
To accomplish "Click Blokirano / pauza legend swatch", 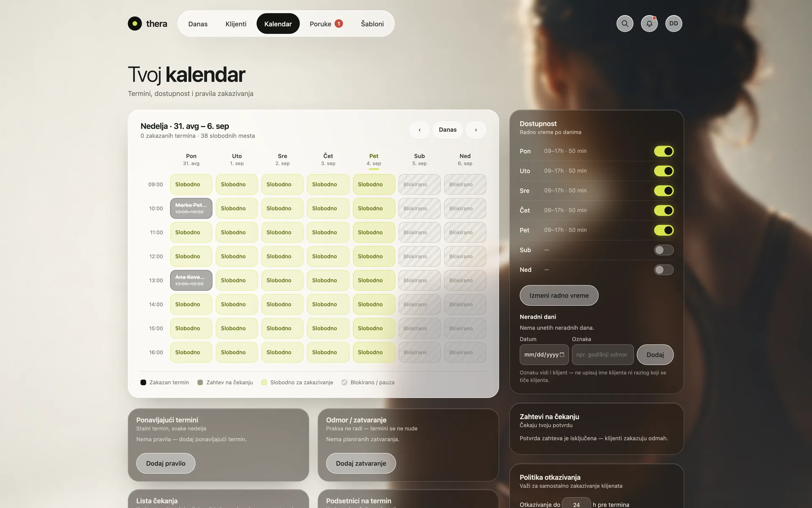I will [344, 382].
